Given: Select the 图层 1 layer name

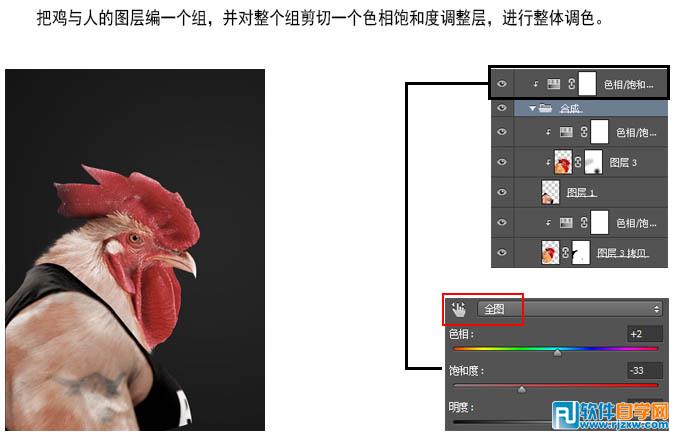Looking at the screenshot, I should click(x=582, y=193).
